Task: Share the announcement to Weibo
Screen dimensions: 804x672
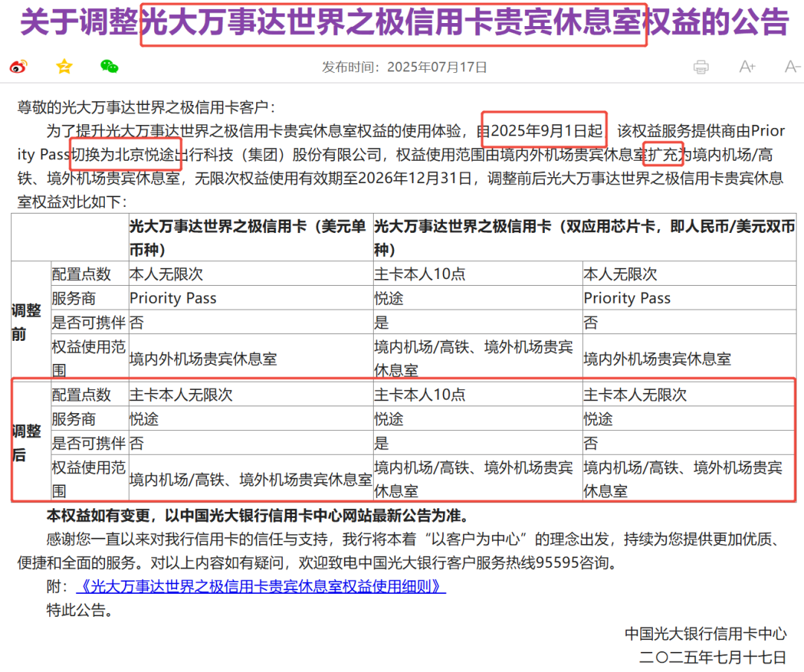Action: (19, 67)
